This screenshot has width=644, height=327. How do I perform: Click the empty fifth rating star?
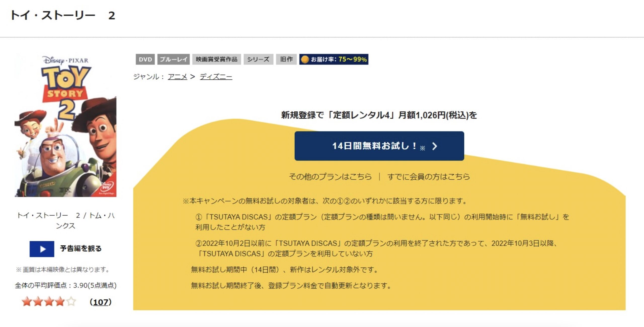click(71, 302)
